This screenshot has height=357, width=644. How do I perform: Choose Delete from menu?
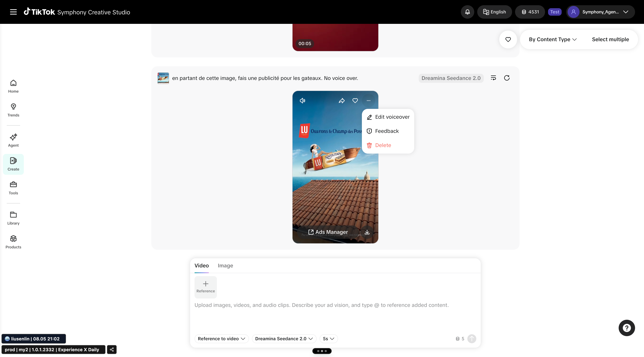[x=388, y=145]
